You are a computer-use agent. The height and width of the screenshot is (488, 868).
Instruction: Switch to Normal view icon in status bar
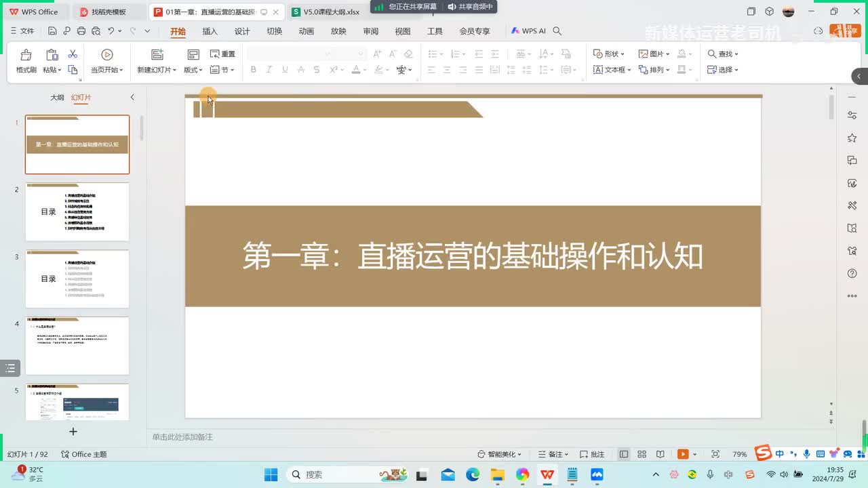pyautogui.click(x=624, y=454)
